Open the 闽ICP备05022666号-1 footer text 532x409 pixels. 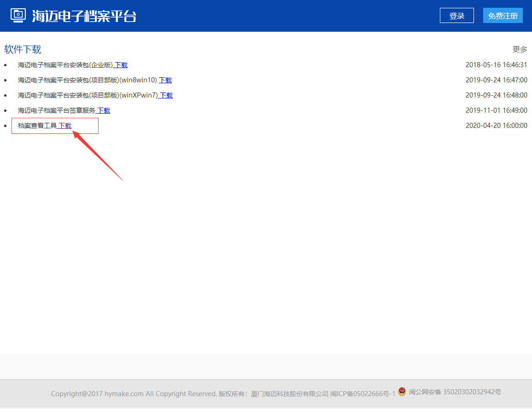tap(362, 394)
